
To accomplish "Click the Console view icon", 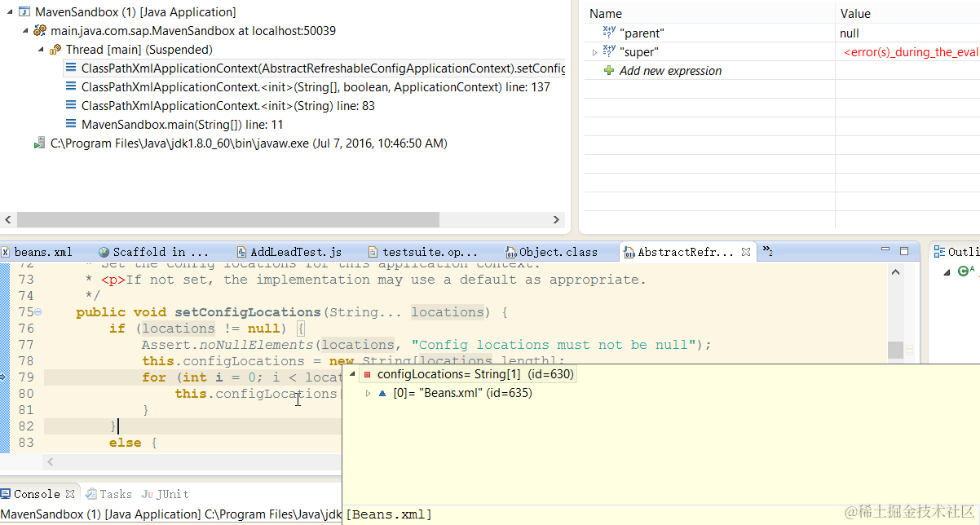I will click(6, 494).
